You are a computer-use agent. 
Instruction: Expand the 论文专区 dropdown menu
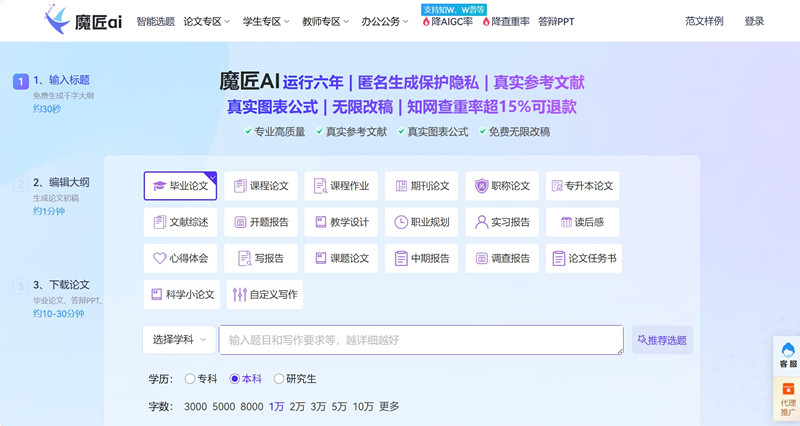click(207, 21)
